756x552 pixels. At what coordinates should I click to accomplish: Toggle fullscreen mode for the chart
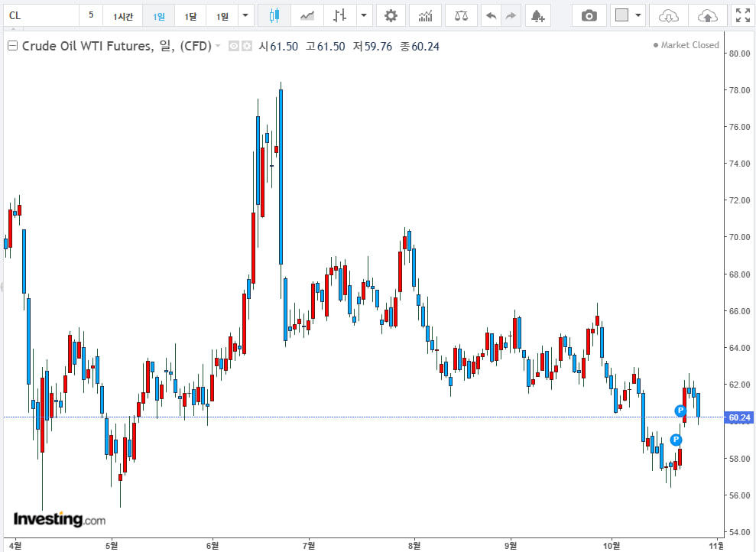point(741,15)
